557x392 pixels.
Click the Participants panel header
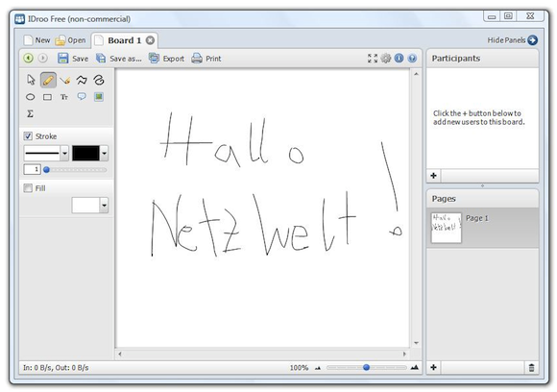[x=482, y=59]
